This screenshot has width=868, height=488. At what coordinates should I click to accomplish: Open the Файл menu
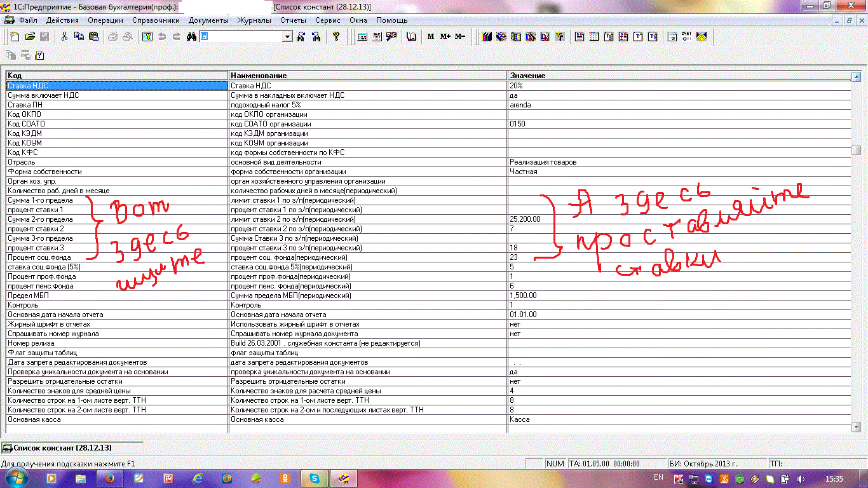(28, 20)
